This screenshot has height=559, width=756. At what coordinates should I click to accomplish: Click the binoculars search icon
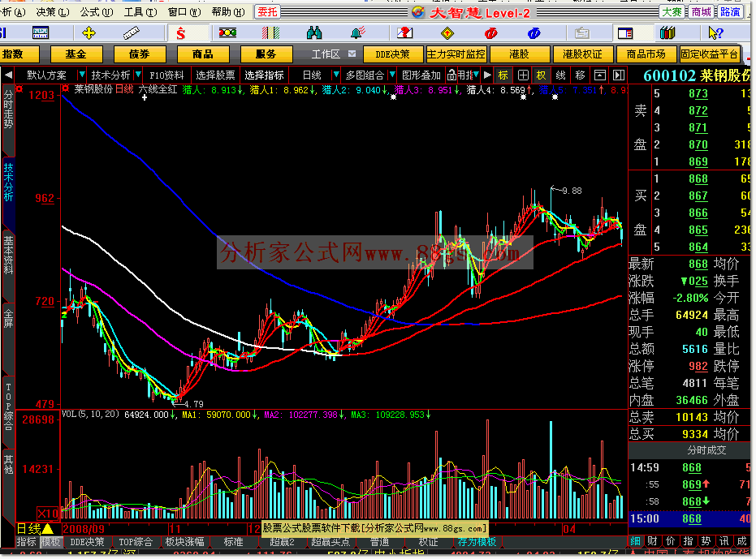pyautogui.click(x=314, y=33)
